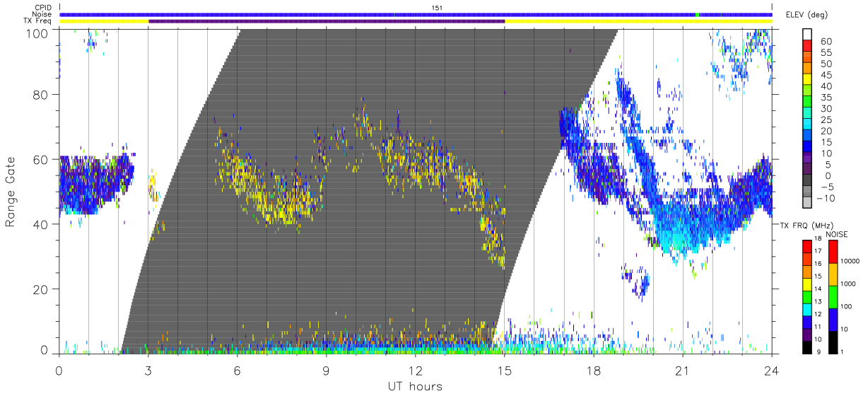Click the red top NOISE legend swatch

(x=833, y=251)
